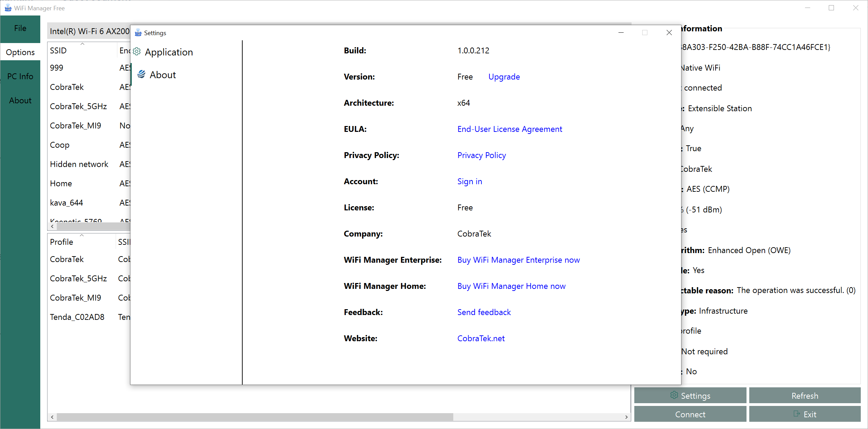The height and width of the screenshot is (429, 868).
Task: Open the End-User License Agreement link
Action: click(510, 129)
